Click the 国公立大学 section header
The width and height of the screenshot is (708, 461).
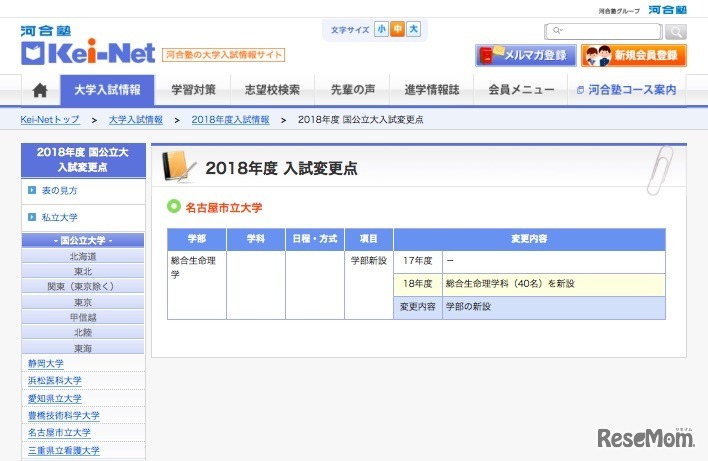tap(83, 241)
